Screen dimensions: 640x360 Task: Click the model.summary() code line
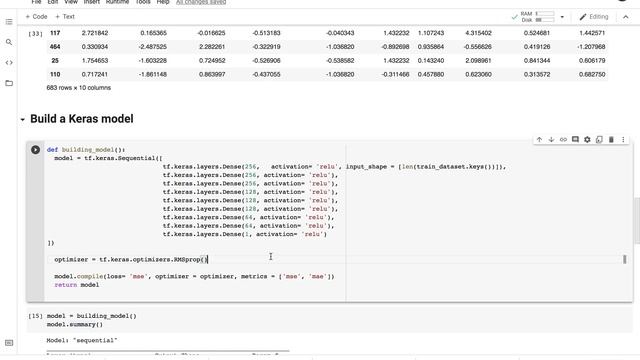(x=75, y=324)
